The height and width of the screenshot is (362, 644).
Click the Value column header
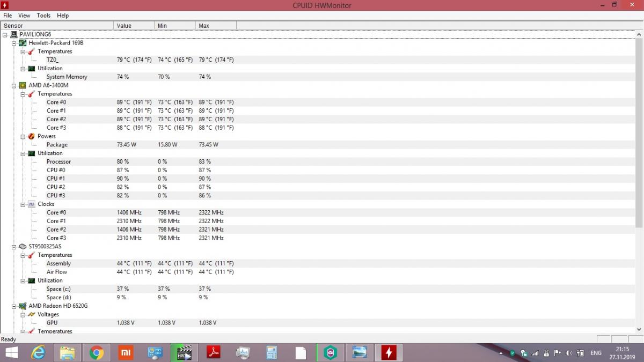tap(134, 26)
